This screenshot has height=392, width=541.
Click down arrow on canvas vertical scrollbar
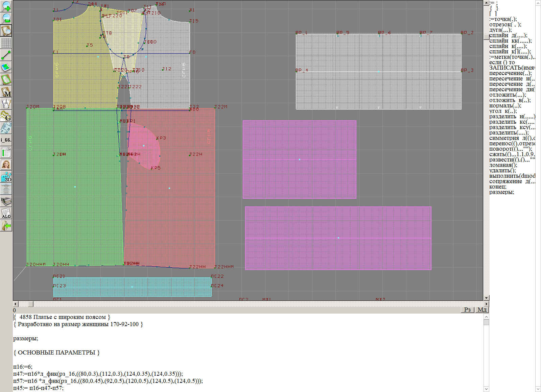coord(486,298)
